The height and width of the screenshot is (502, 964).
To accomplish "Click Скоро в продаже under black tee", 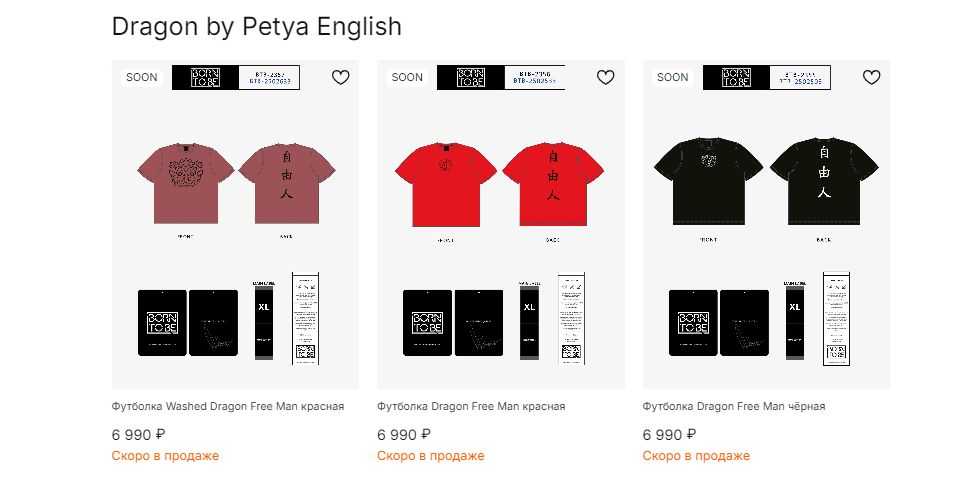I will tap(697, 456).
